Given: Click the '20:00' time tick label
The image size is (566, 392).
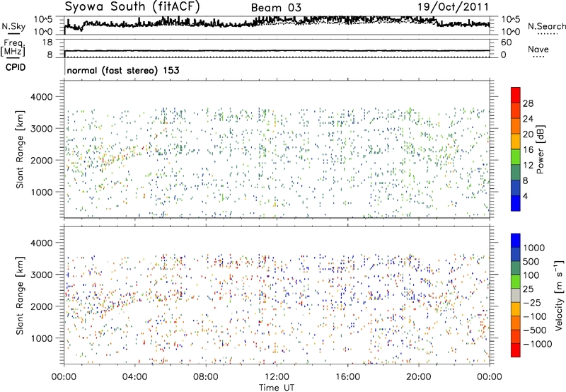Looking at the screenshot, I should click(419, 377).
